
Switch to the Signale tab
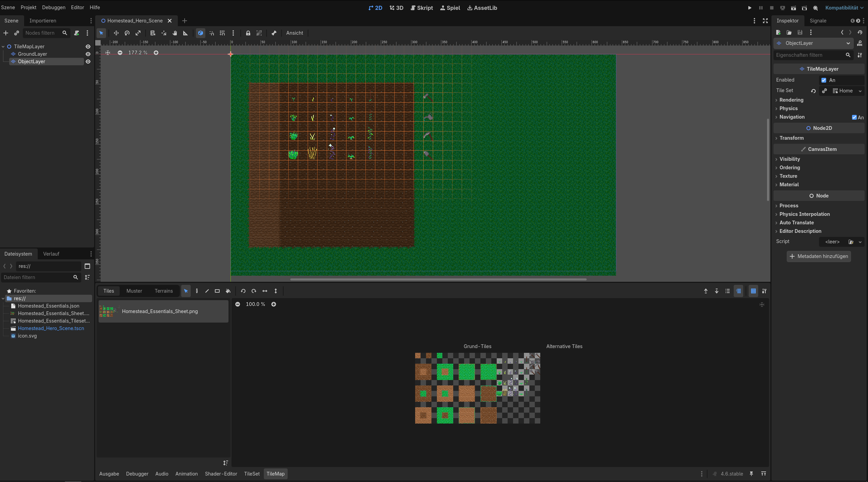[818, 21]
